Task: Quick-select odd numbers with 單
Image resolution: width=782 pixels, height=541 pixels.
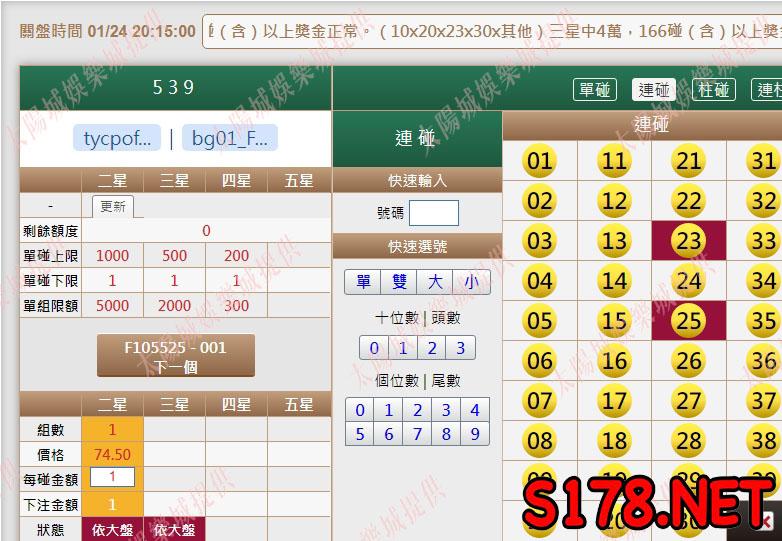Action: pos(363,282)
